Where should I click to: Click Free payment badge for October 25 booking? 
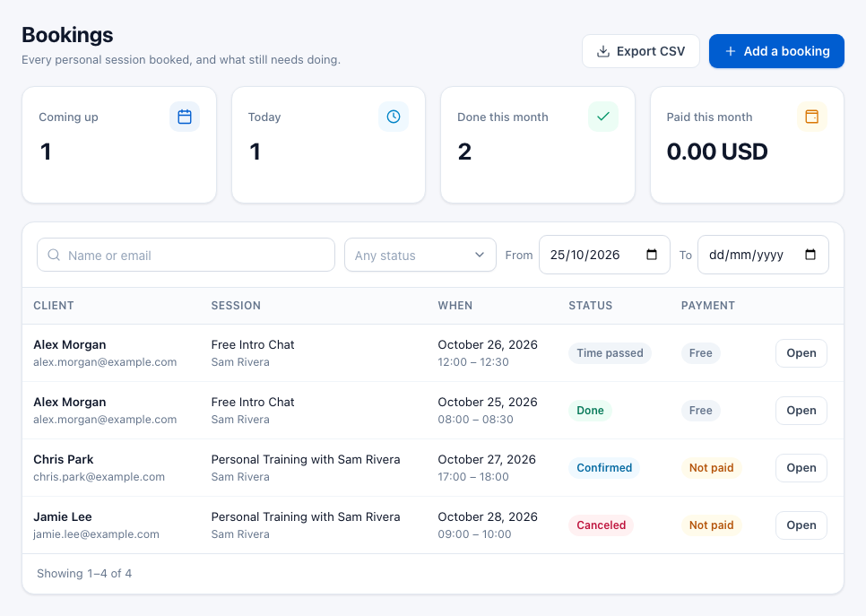point(700,411)
